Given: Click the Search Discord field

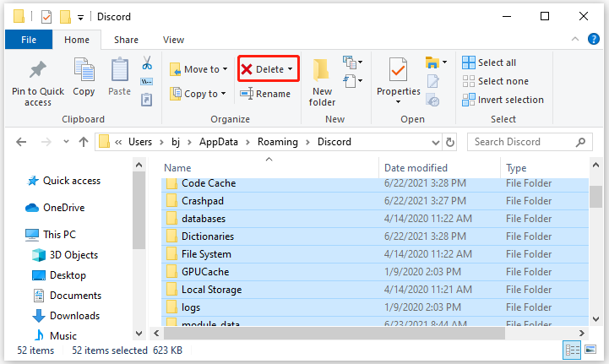Looking at the screenshot, I should tap(530, 142).
